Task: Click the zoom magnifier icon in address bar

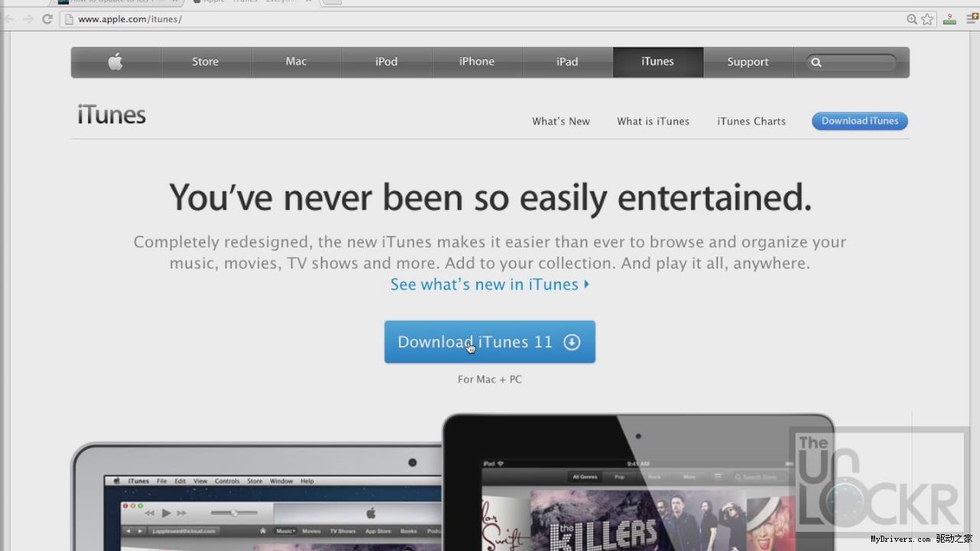Action: pyautogui.click(x=912, y=19)
